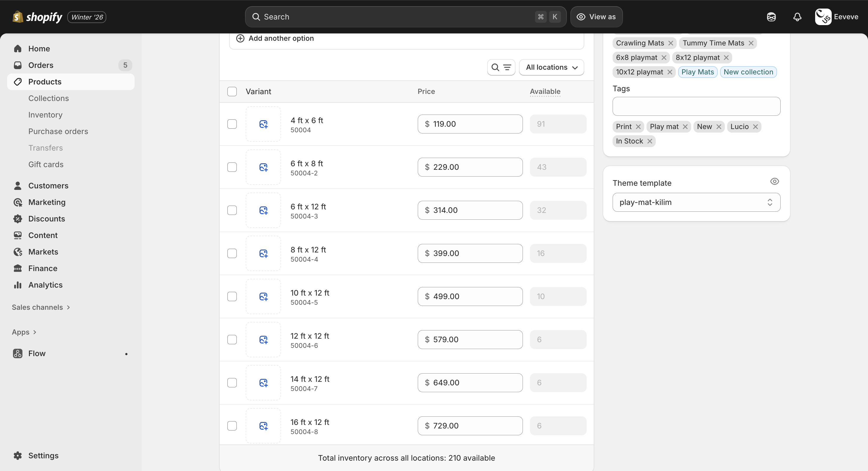868x471 pixels.
Task: Click the Eveeve account avatar
Action: point(823,17)
